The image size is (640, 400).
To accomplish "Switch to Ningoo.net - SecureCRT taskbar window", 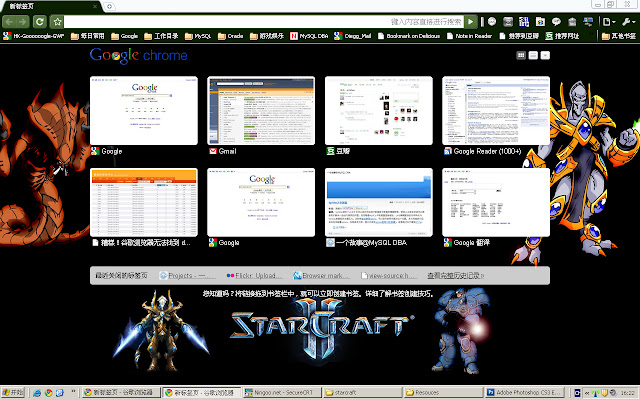I will tap(282, 393).
